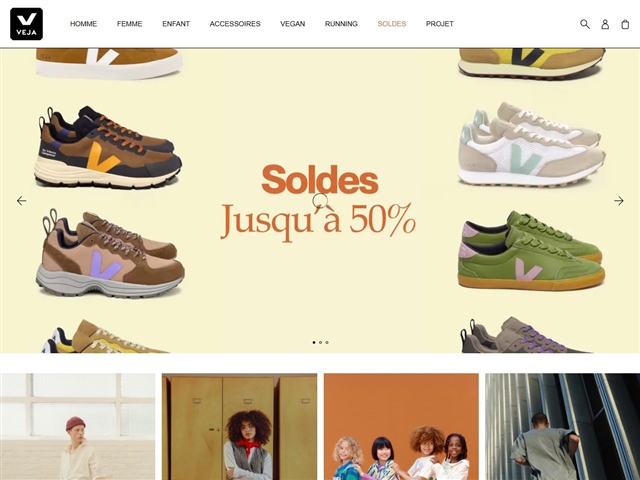The height and width of the screenshot is (480, 640).
Task: Select the second carousel dot indicator
Action: click(x=320, y=342)
